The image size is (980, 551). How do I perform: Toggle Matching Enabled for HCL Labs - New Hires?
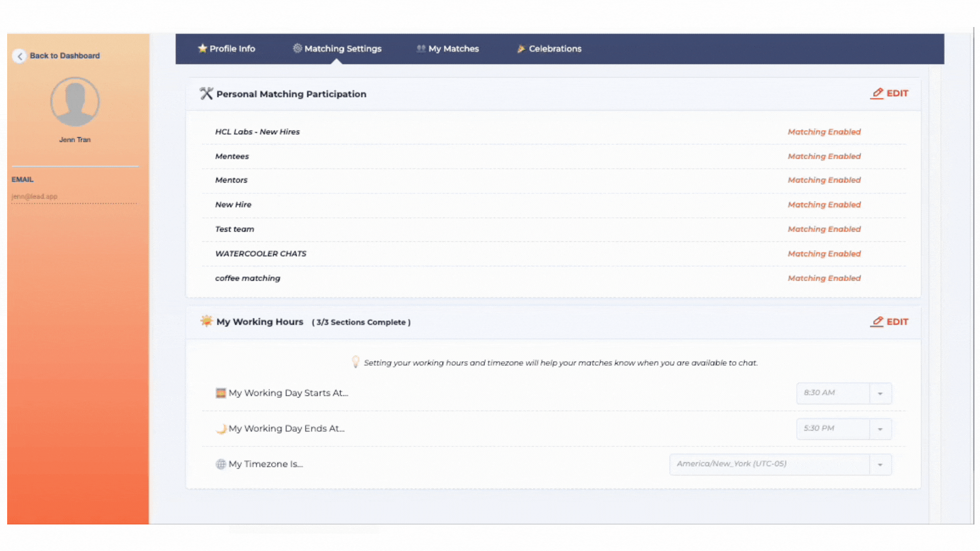click(824, 132)
